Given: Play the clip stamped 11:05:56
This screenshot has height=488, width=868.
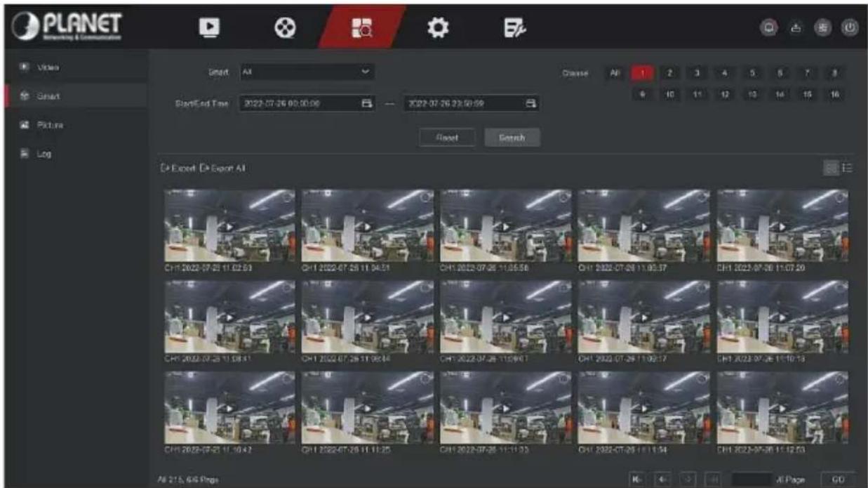Looking at the screenshot, I should 506,227.
